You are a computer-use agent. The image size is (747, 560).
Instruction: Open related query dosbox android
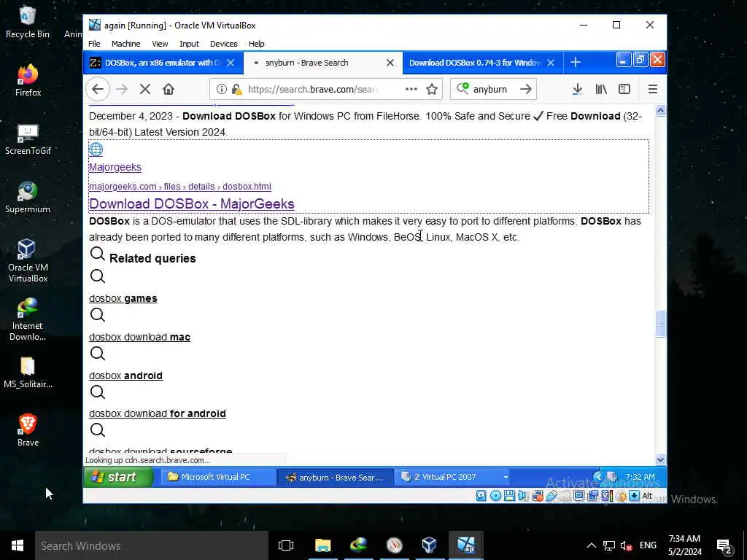click(125, 376)
